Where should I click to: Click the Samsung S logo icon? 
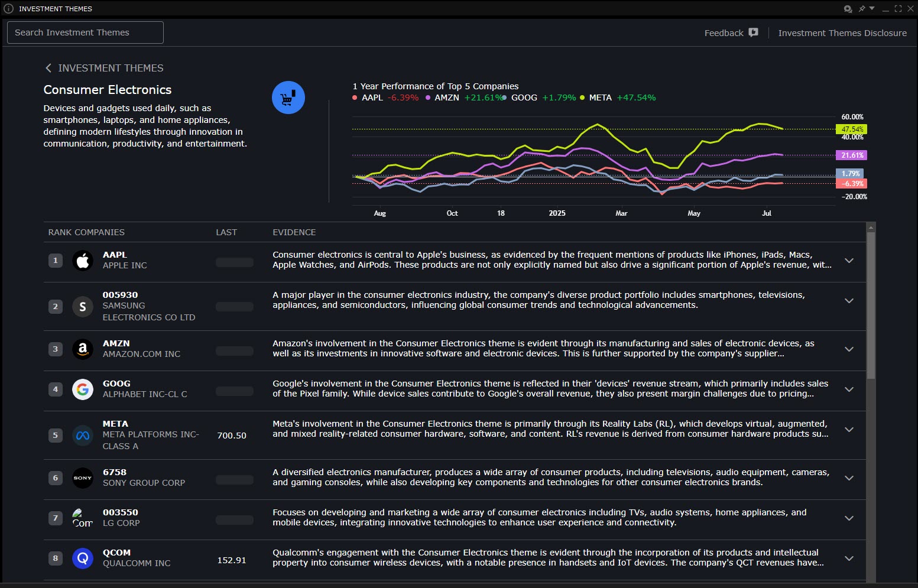(x=83, y=306)
